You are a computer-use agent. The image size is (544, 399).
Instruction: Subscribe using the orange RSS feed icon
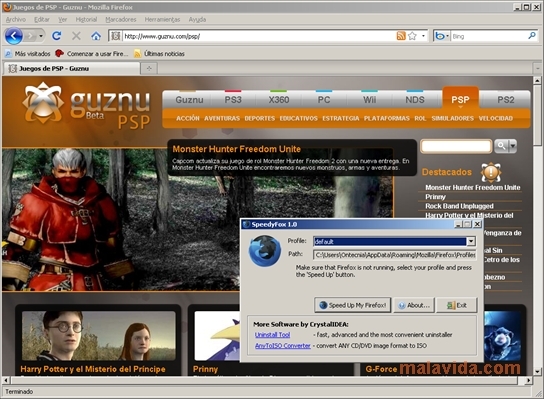pyautogui.click(x=401, y=36)
